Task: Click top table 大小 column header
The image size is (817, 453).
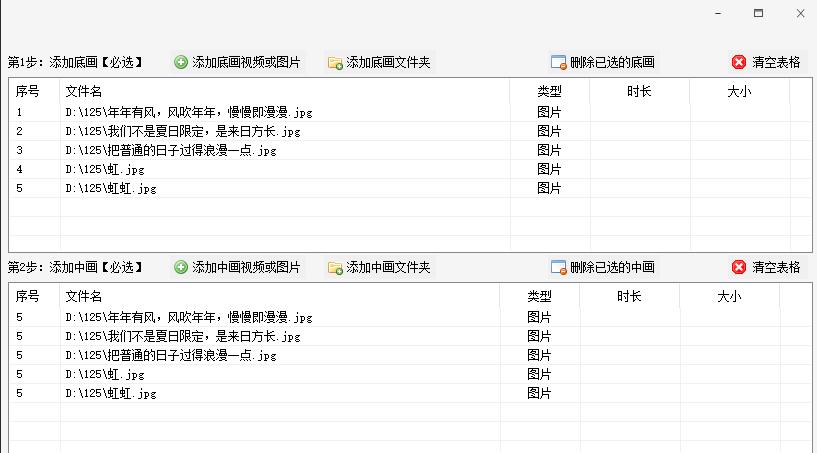Action: 739,91
